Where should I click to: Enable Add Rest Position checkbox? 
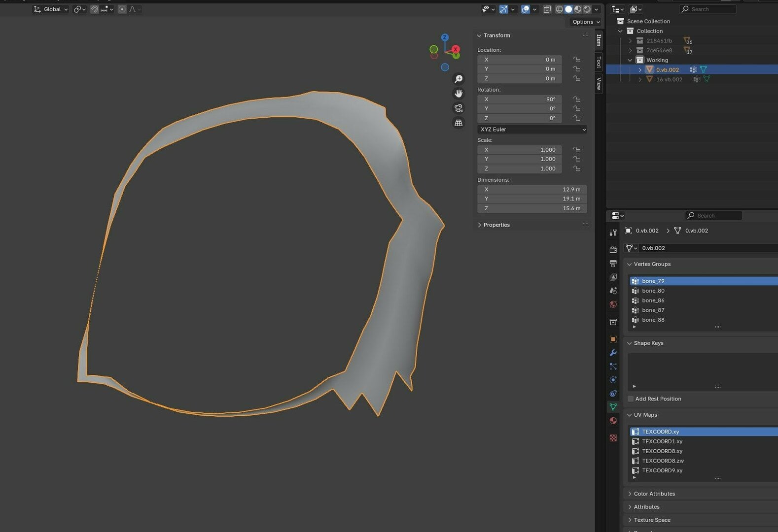click(x=631, y=399)
